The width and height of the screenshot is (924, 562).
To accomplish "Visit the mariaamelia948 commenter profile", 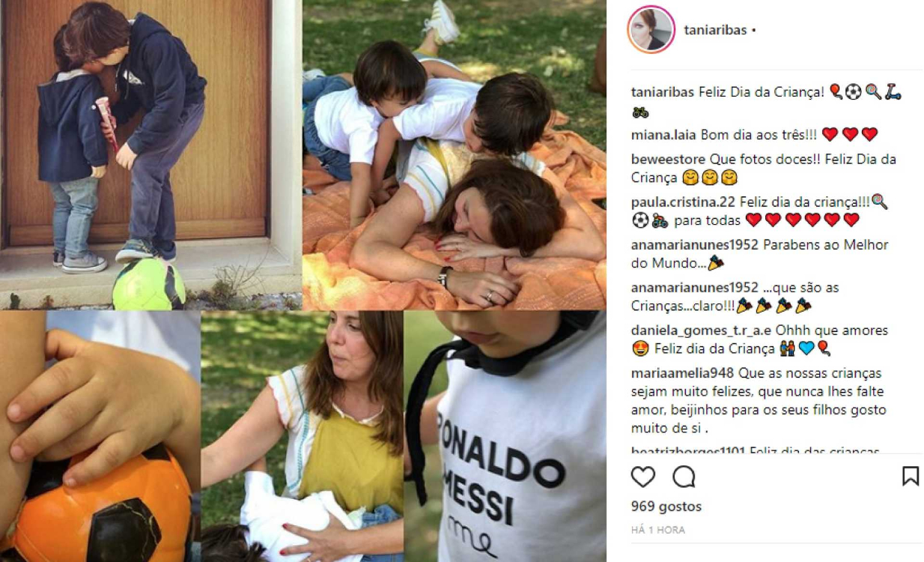I will [683, 373].
